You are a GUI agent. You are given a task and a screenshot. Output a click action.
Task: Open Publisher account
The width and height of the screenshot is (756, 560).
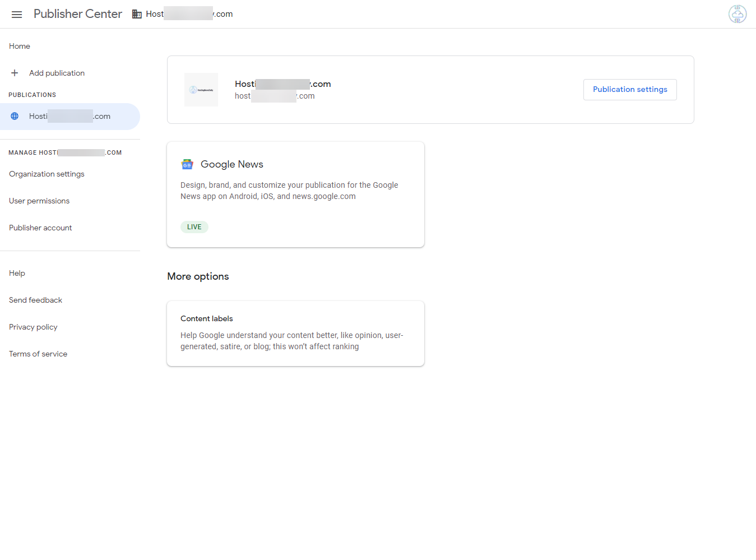[40, 228]
